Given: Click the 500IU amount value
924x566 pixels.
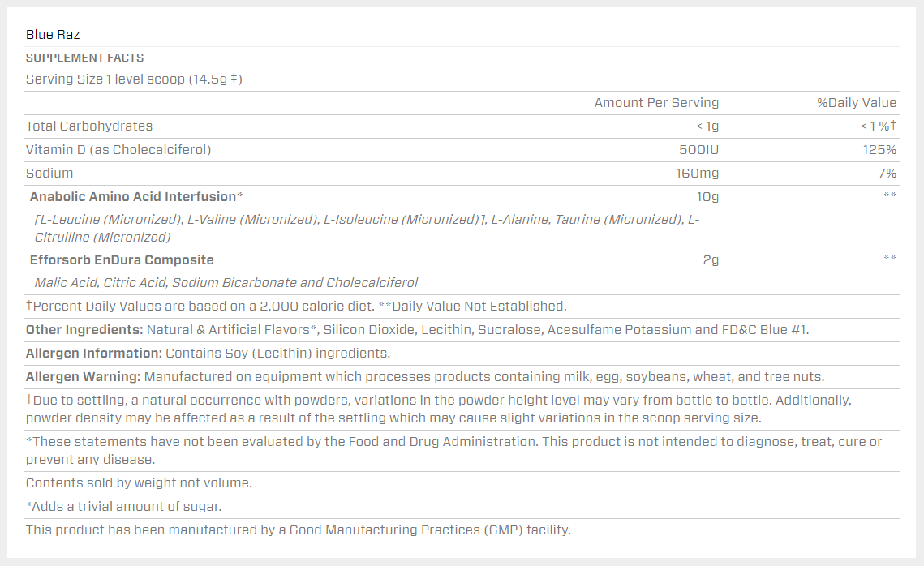Looking at the screenshot, I should tap(698, 149).
